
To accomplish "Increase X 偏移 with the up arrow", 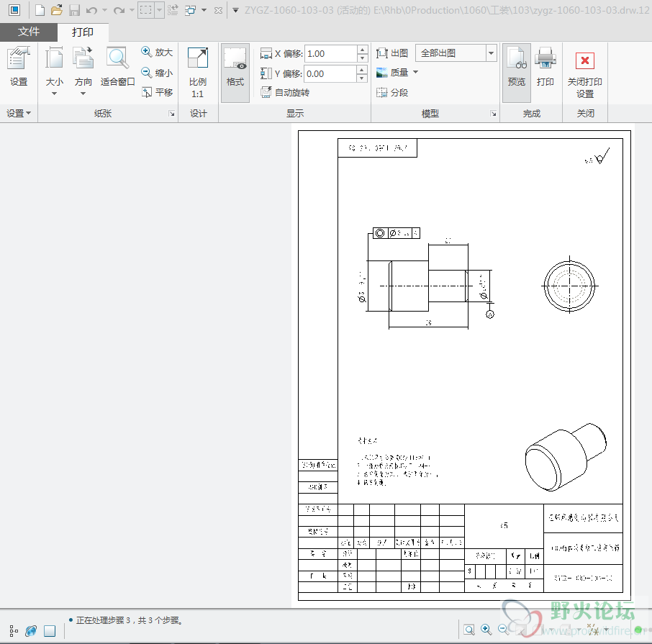I will click(363, 49).
